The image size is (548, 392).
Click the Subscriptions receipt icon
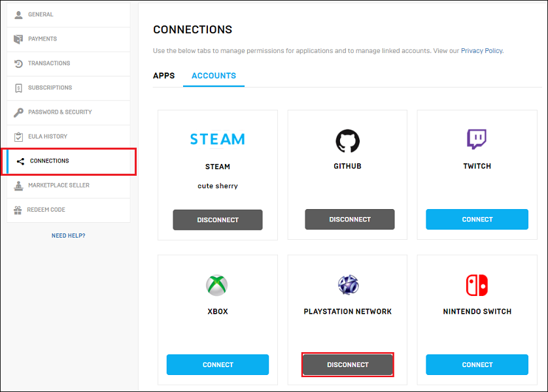pyautogui.click(x=18, y=88)
